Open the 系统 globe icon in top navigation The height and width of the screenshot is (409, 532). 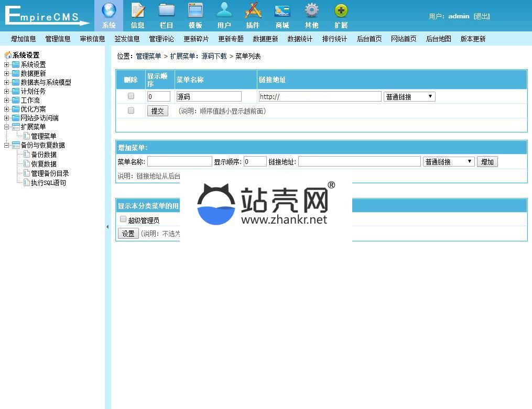[109, 11]
